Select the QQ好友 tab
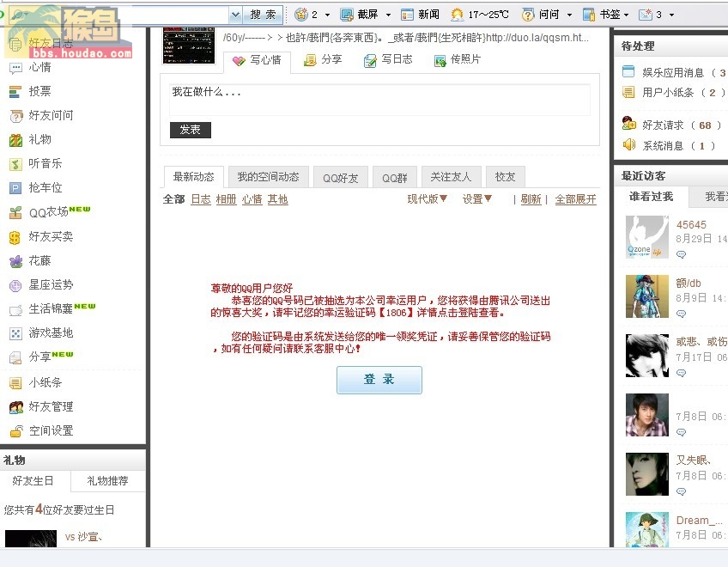This screenshot has height=567, width=728. (x=340, y=177)
